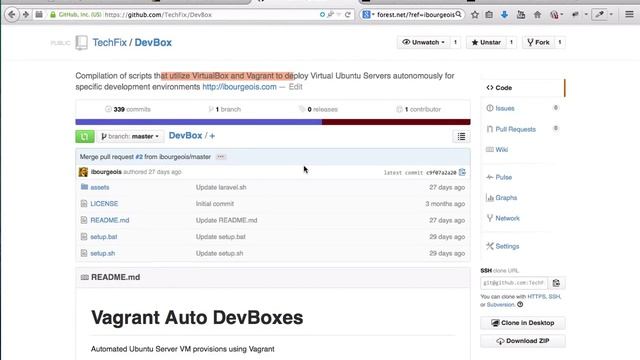View the 1 branch list

click(224, 109)
